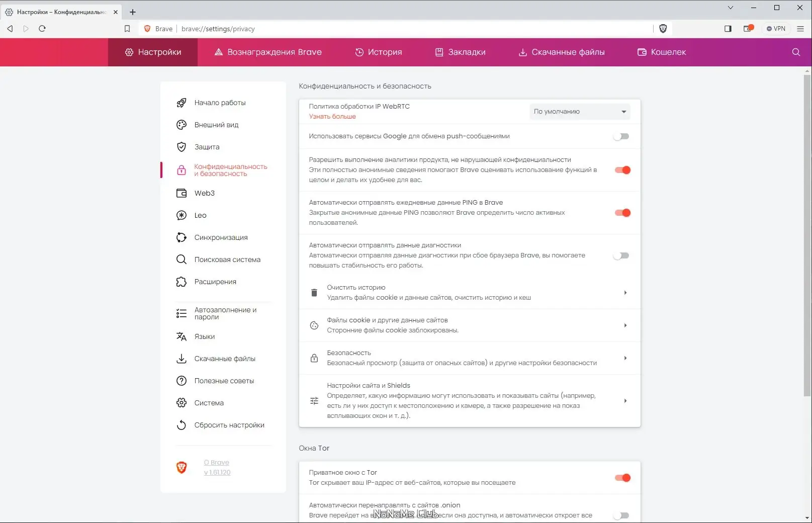
Task: Click version 'v 1.61.120' link
Action: tap(217, 473)
